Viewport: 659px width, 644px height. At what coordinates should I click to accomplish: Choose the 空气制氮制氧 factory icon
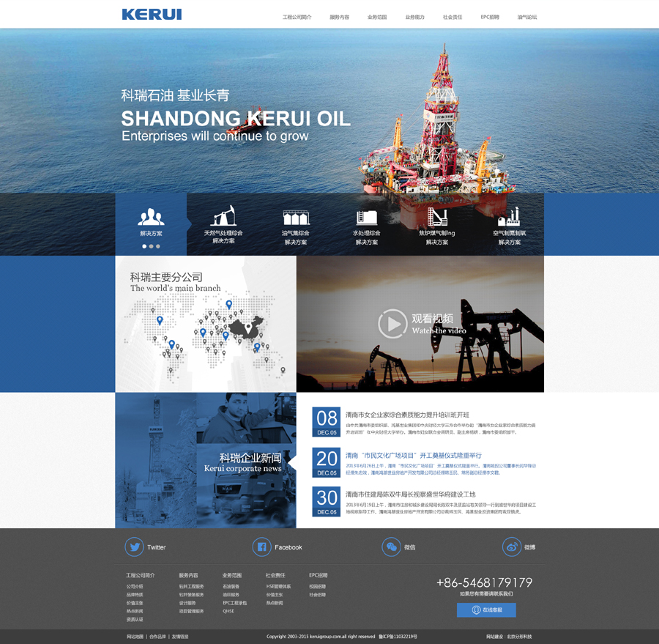point(509,217)
